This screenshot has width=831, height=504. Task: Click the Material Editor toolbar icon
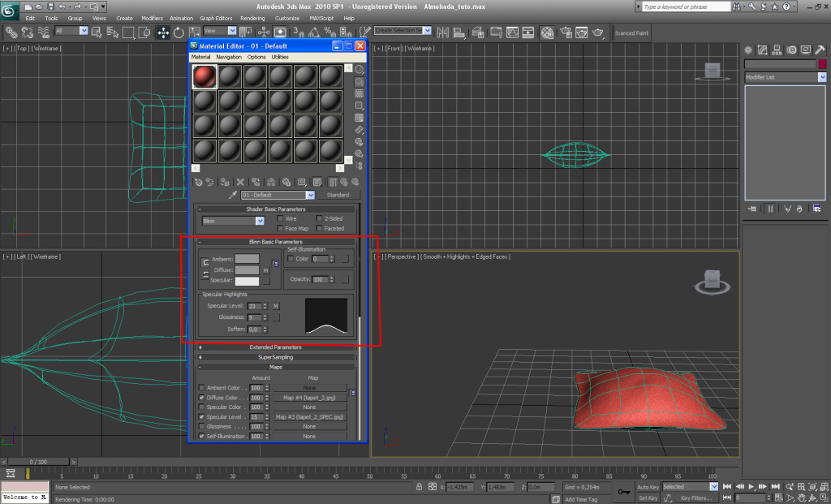547,32
